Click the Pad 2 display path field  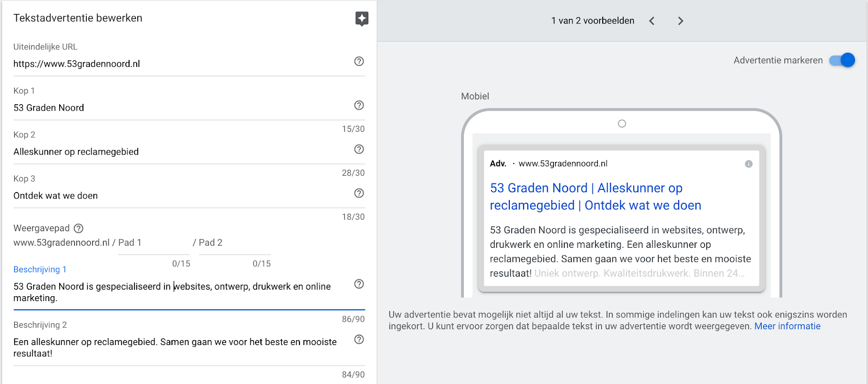pos(234,243)
